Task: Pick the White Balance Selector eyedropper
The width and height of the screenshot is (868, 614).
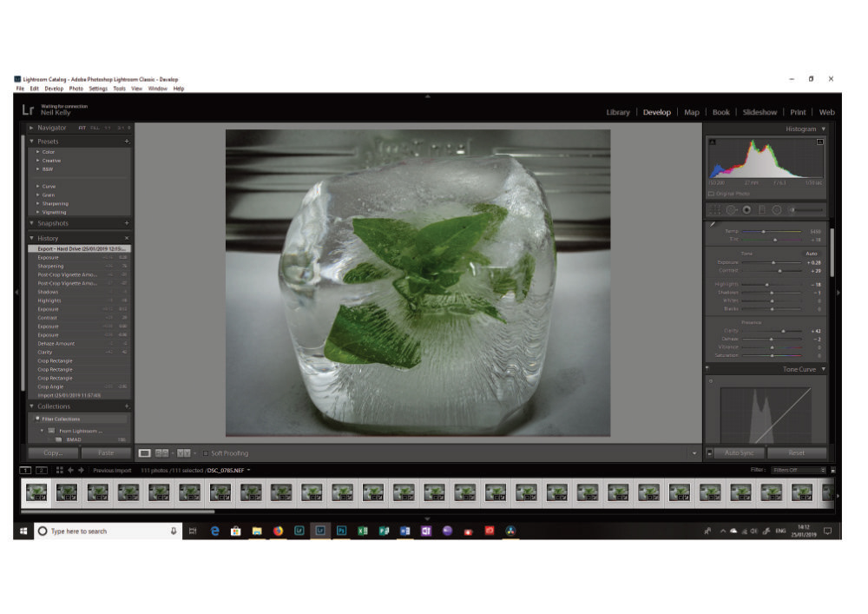Action: (x=713, y=225)
